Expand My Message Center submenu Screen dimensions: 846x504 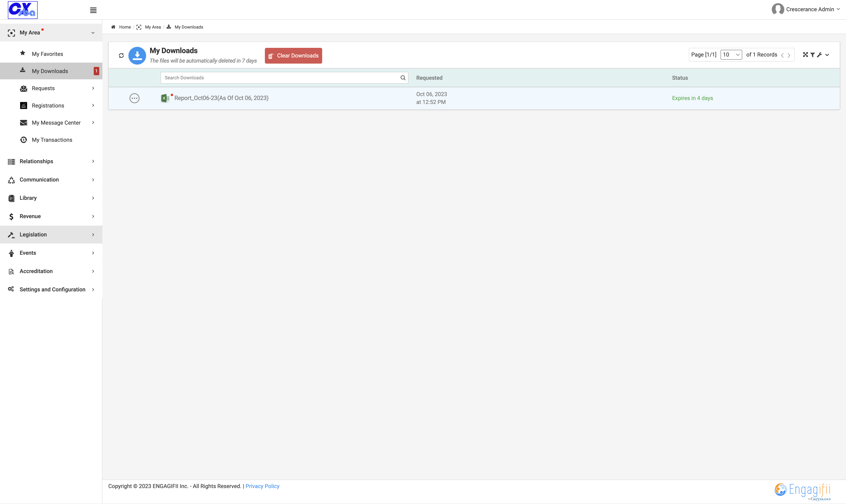[x=51, y=123]
